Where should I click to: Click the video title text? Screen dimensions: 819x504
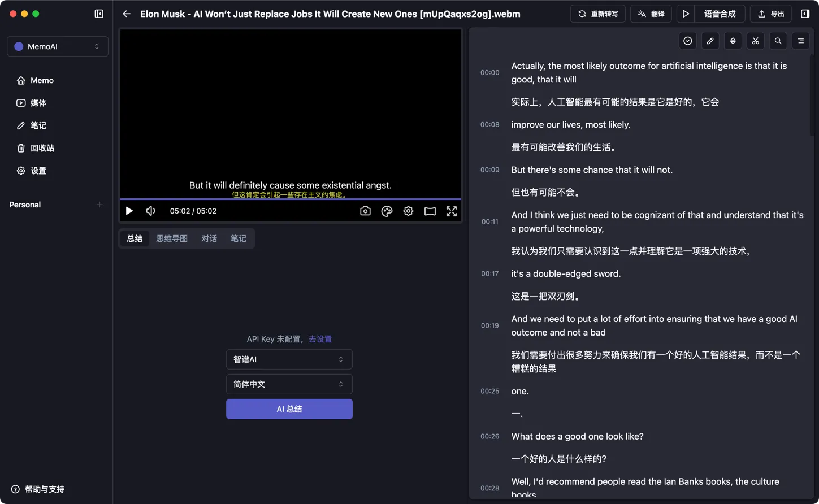pyautogui.click(x=330, y=14)
